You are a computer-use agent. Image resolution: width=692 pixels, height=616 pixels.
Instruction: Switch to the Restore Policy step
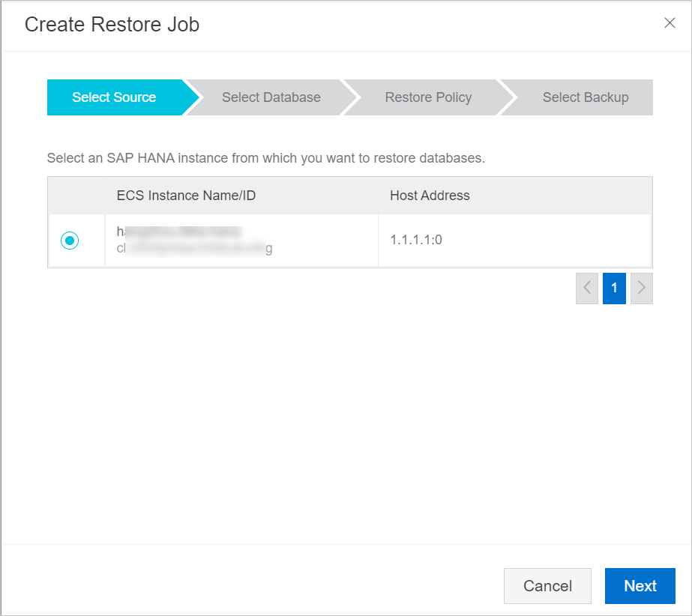[428, 97]
